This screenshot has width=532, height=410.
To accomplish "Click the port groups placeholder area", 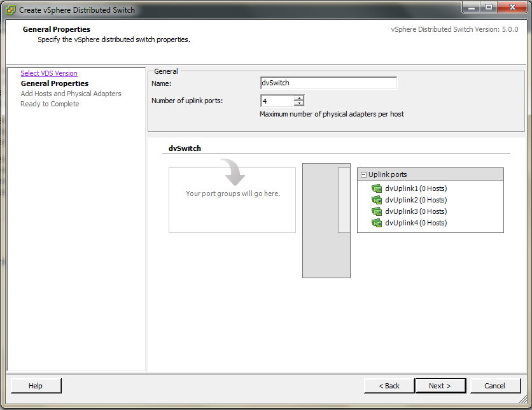I will [232, 198].
